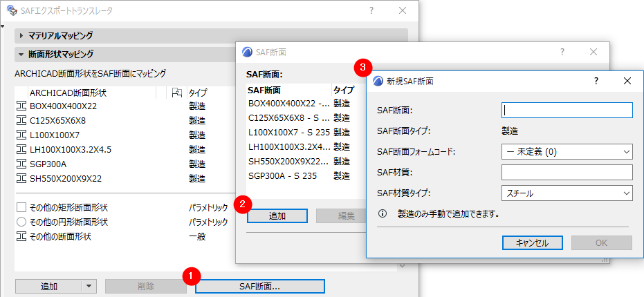Viewport: 644px width, 297px height.
Task: Click the 追加 button in SAF断面 window
Action: [277, 215]
